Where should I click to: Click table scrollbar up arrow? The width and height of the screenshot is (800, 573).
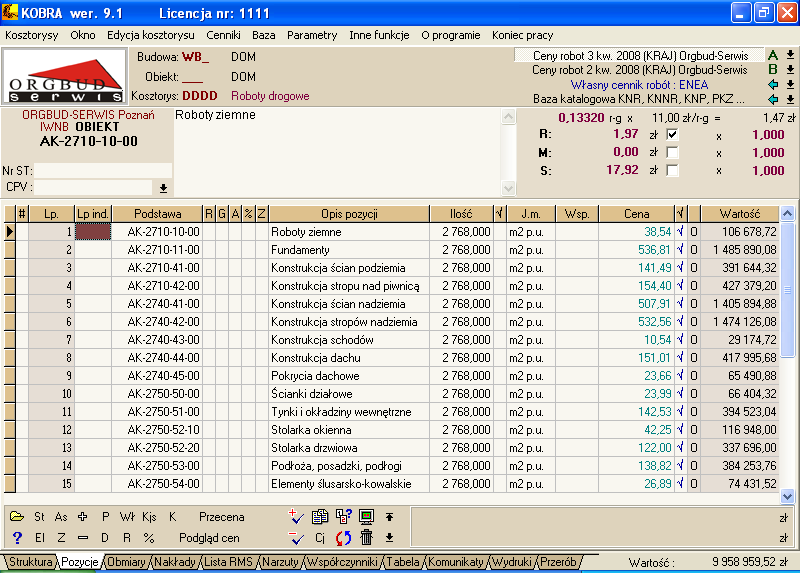pos(787,213)
